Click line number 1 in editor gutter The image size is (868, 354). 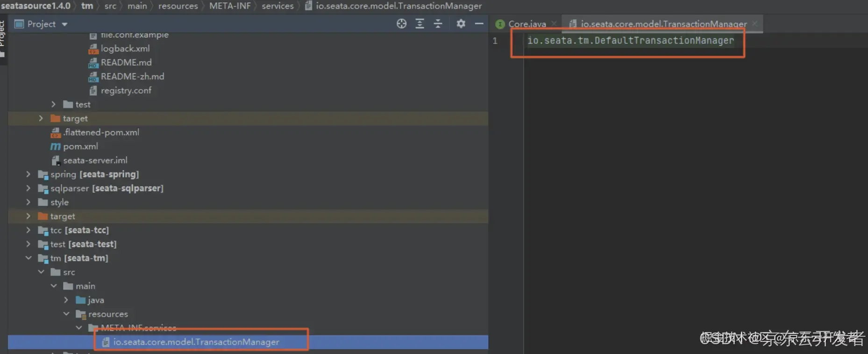click(x=495, y=41)
